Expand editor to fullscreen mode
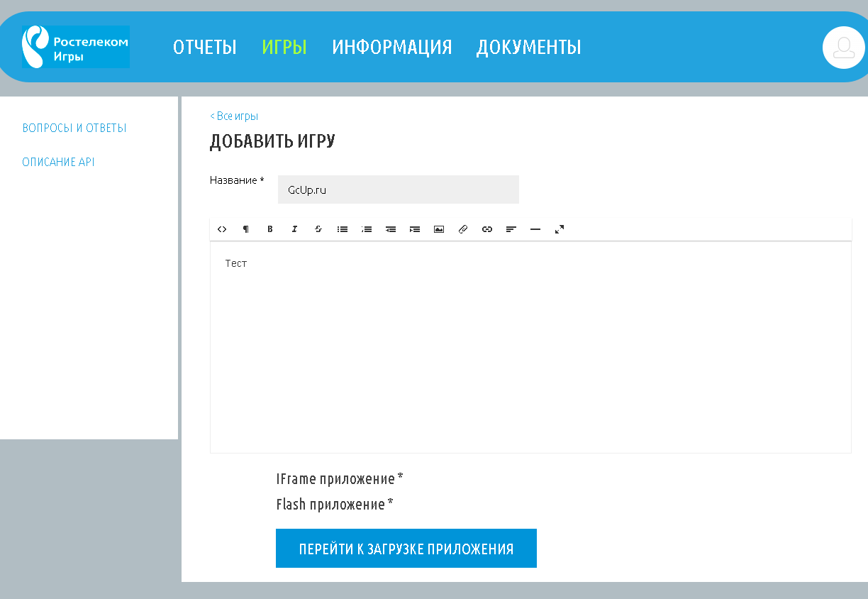868x599 pixels. point(560,229)
